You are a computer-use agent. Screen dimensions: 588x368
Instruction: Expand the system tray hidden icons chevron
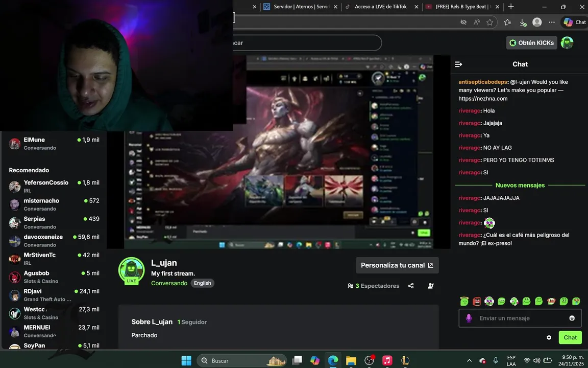(x=469, y=360)
